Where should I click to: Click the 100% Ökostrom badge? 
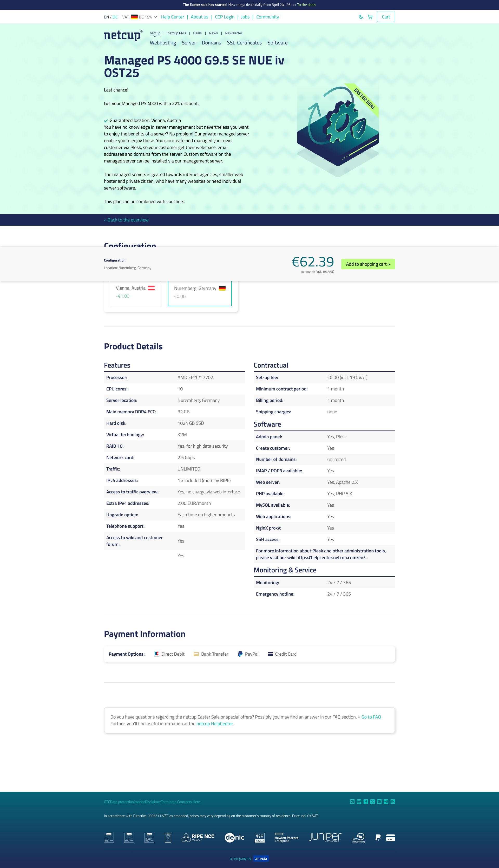tap(358, 838)
